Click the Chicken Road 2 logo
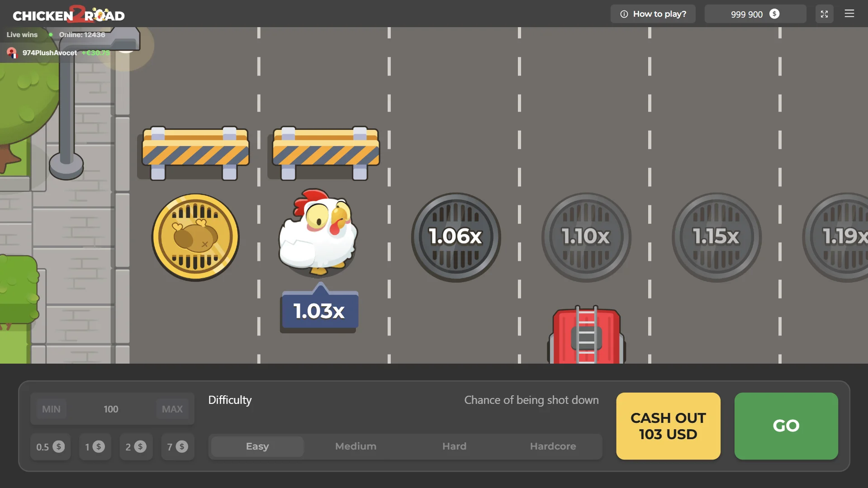The image size is (868, 488). pos(69,14)
